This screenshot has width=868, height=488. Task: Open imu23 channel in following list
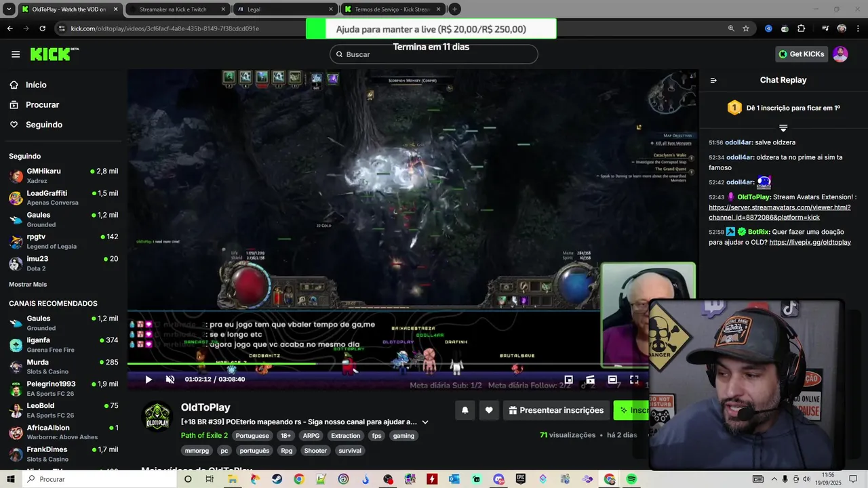click(x=64, y=263)
